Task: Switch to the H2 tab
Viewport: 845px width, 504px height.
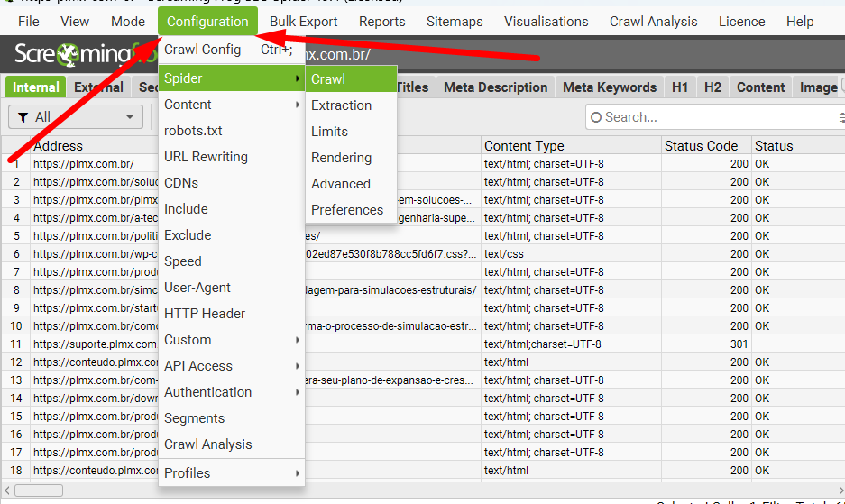Action: pyautogui.click(x=712, y=87)
